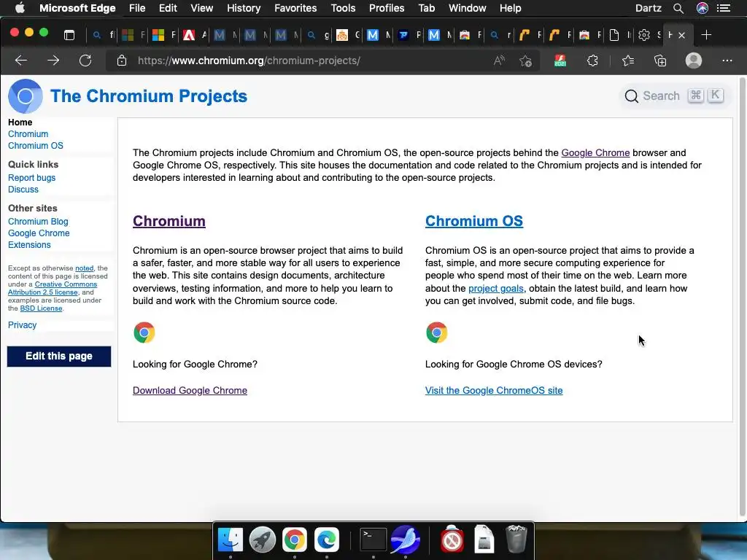Click the address bar URL

(x=249, y=61)
